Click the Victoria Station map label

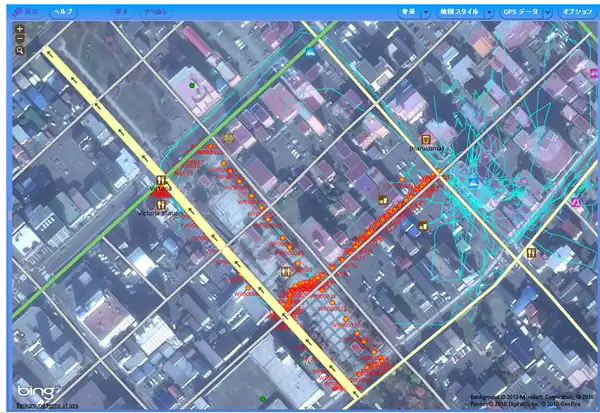click(x=160, y=212)
